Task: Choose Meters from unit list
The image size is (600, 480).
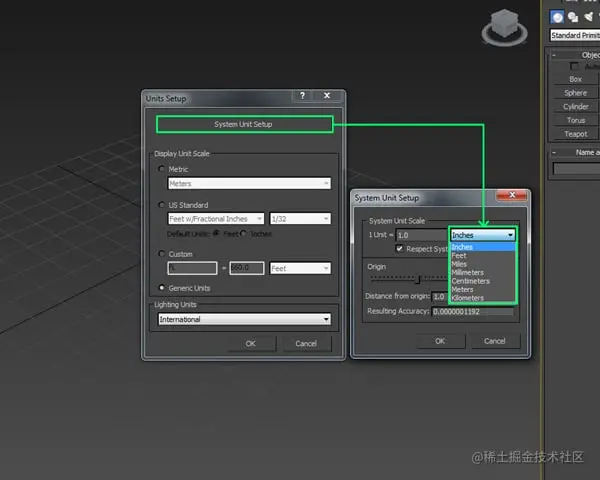Action: [x=483, y=289]
